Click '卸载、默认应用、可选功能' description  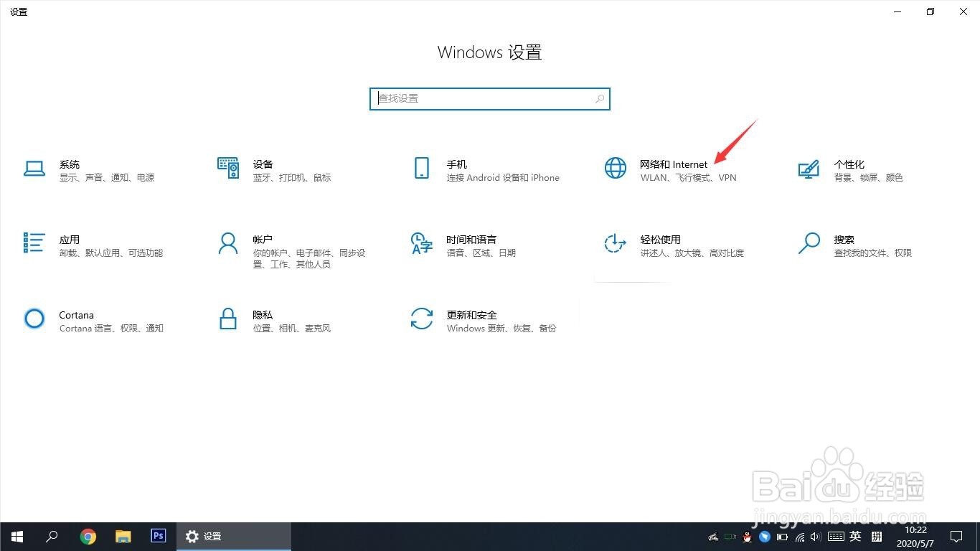(111, 253)
